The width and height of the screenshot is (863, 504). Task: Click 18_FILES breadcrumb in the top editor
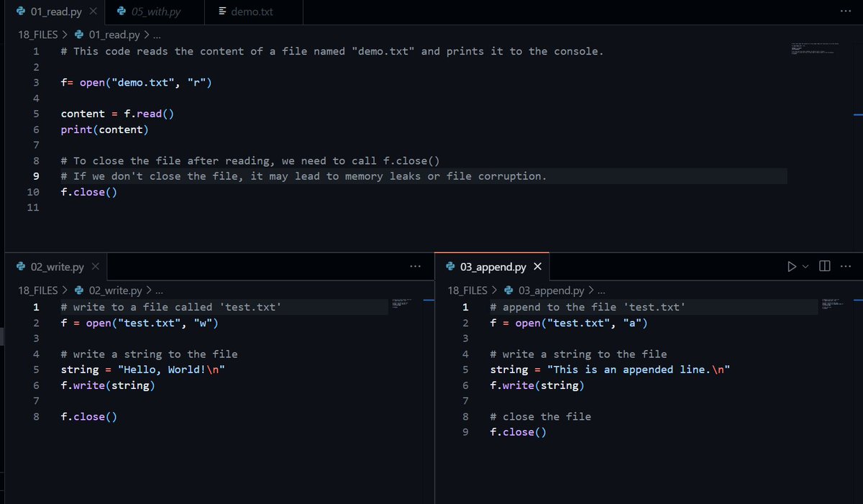coord(37,34)
